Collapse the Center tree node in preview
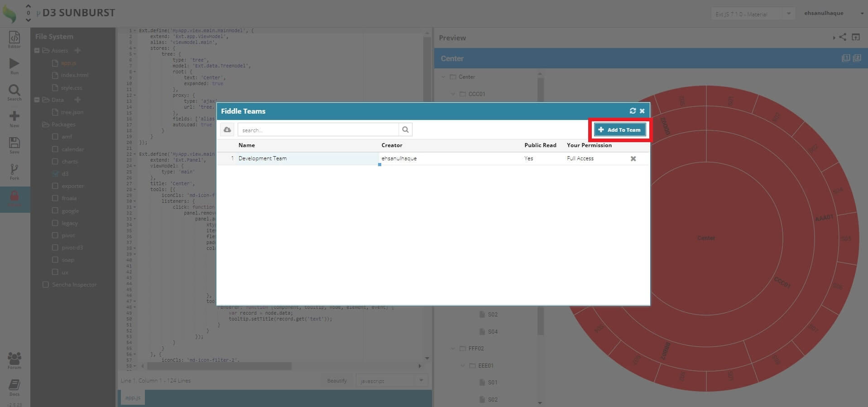This screenshot has height=407, width=868. (x=443, y=77)
